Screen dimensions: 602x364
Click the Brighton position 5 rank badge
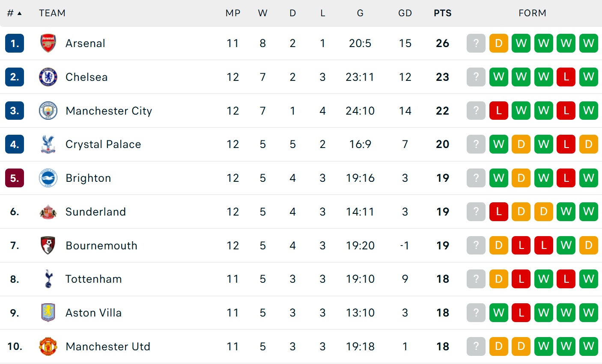coord(15,178)
